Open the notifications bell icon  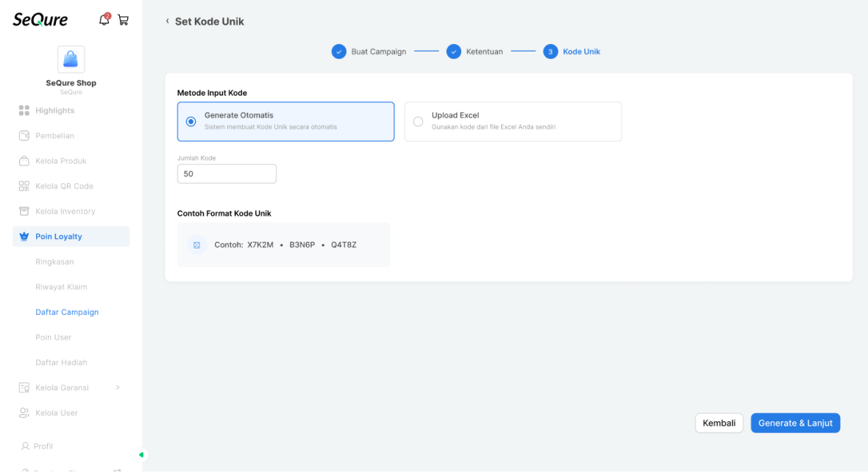tap(104, 20)
